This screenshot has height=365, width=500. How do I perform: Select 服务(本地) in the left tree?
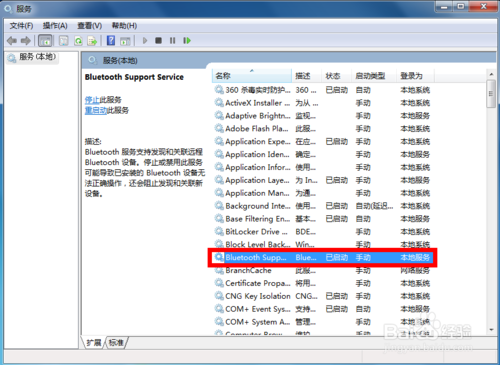(x=32, y=57)
